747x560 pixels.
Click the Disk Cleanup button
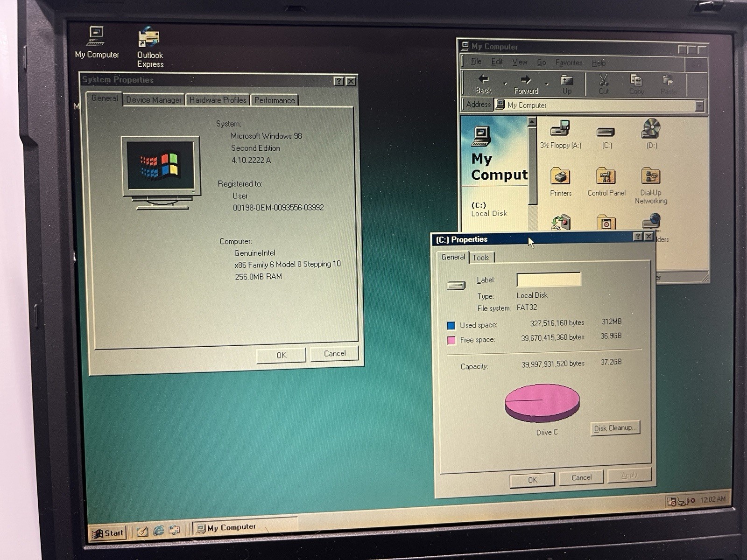click(615, 428)
